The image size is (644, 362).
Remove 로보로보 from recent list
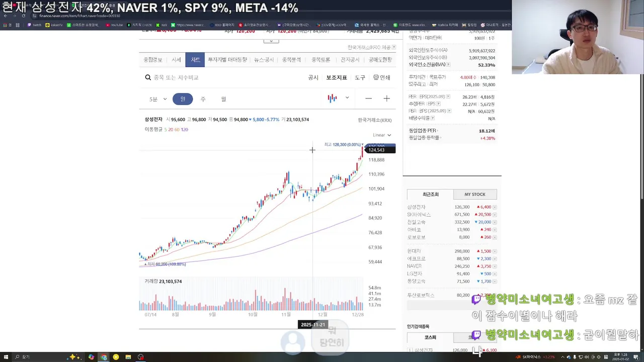click(x=495, y=237)
